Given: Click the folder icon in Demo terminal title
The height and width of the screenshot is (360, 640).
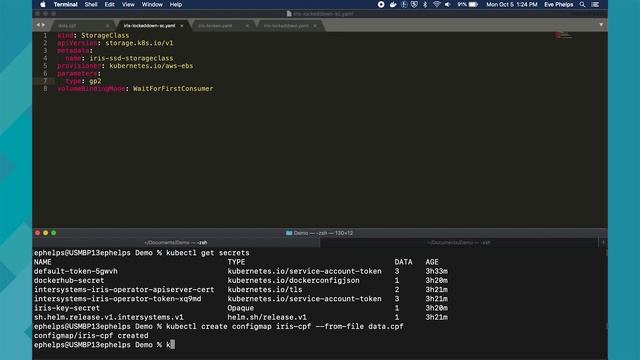Looking at the screenshot, I should click(289, 233).
